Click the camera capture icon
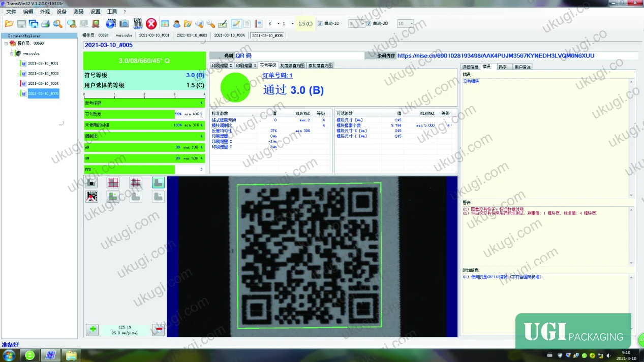This screenshot has width=644, height=362. (x=124, y=23)
